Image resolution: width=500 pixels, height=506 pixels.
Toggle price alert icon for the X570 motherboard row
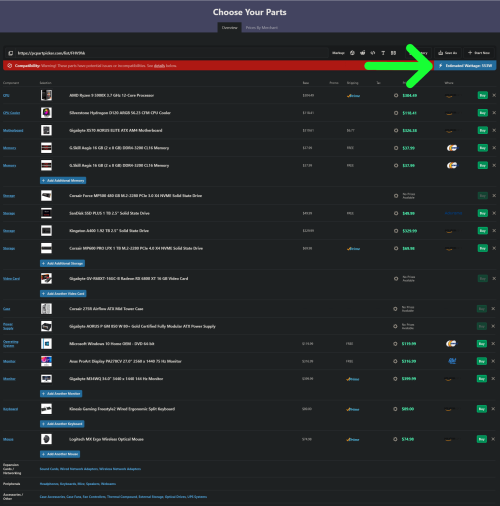(396, 130)
